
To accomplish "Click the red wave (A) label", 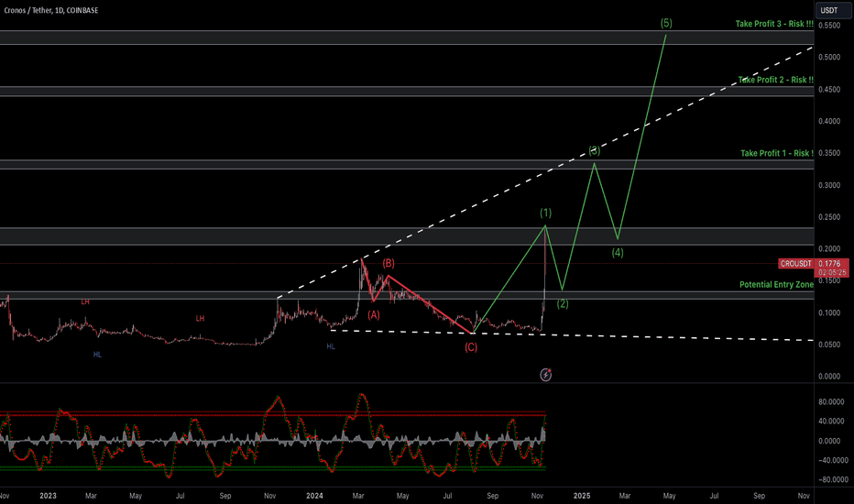I will click(x=374, y=315).
